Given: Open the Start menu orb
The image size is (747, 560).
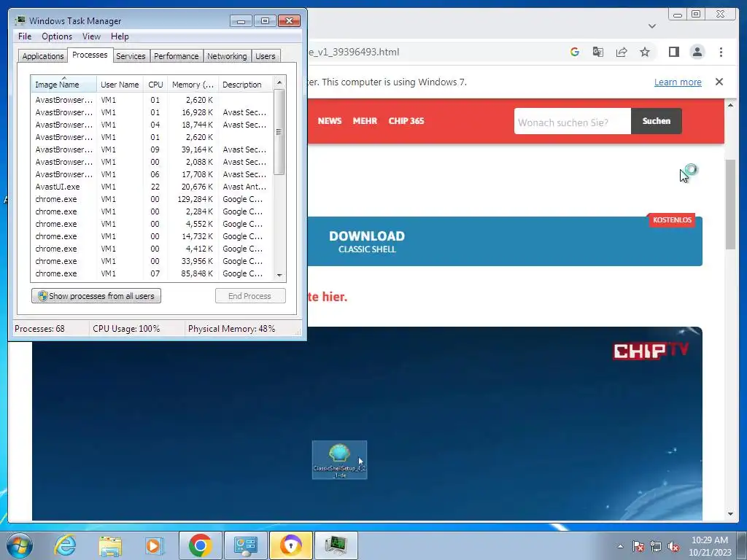Looking at the screenshot, I should point(20,545).
